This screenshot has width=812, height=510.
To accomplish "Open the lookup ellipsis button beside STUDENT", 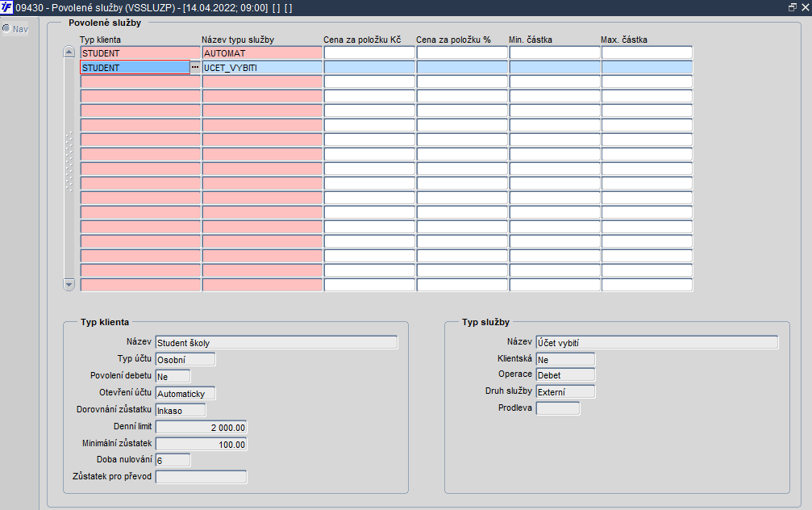I will click(194, 67).
